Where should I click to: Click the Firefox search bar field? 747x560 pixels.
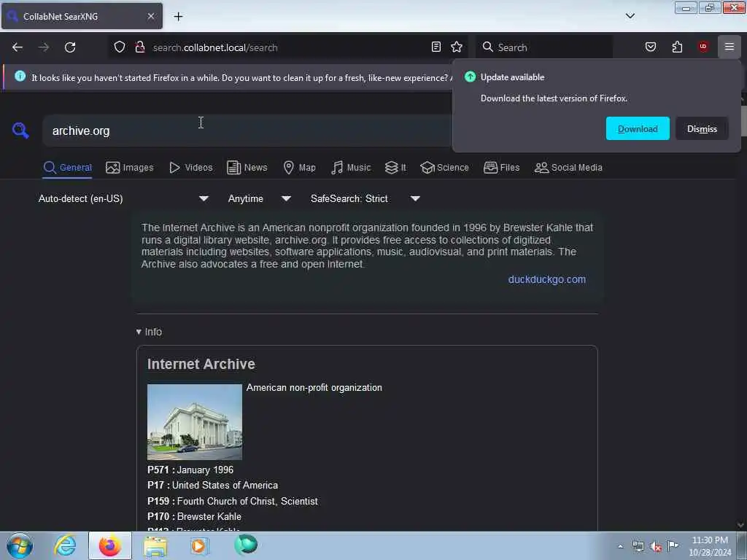(544, 47)
